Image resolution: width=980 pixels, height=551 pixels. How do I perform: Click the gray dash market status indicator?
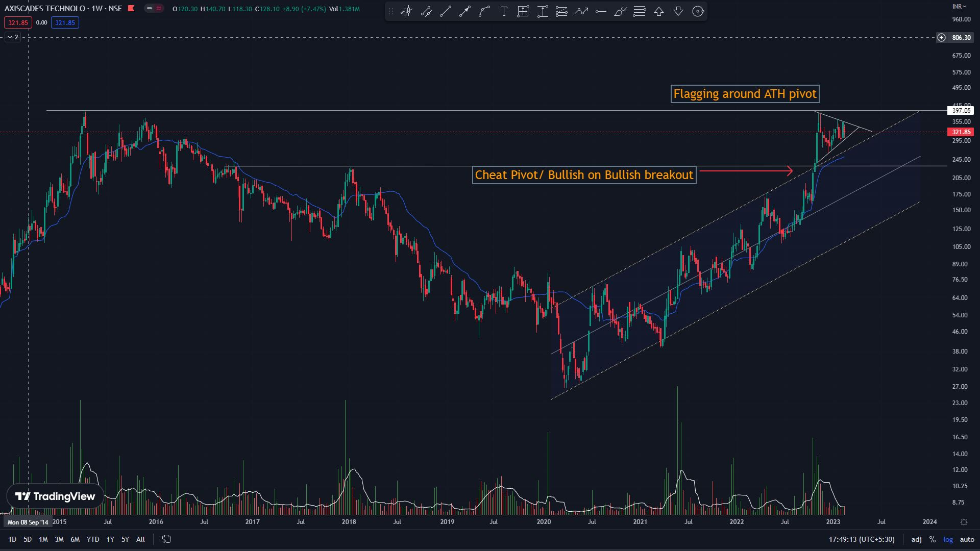click(149, 9)
